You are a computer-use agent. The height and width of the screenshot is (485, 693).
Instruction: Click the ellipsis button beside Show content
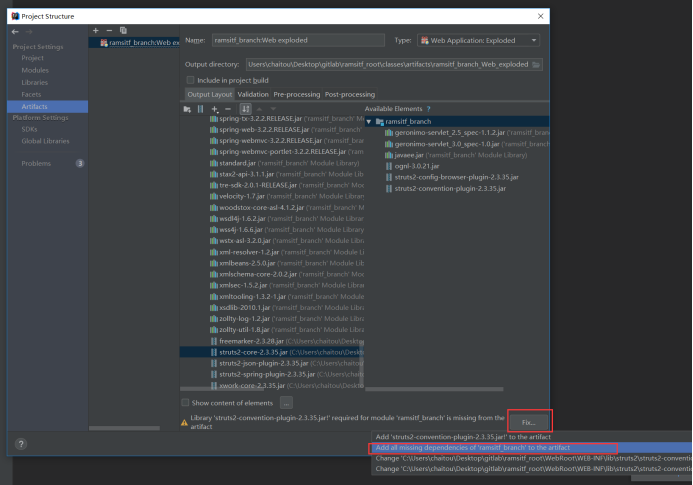[286, 403]
